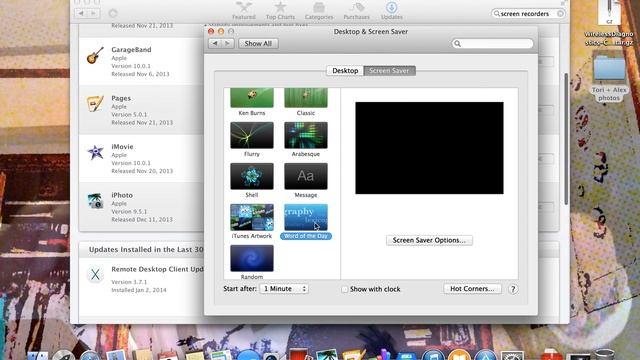Switch to the Desktop tab
Image resolution: width=640 pixels, height=360 pixels.
coord(345,71)
